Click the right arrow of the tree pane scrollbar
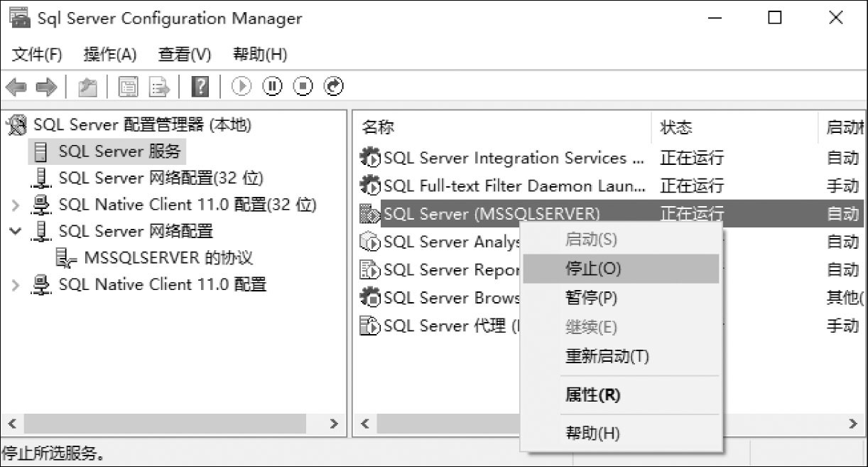This screenshot has height=467, width=868. 334,424
